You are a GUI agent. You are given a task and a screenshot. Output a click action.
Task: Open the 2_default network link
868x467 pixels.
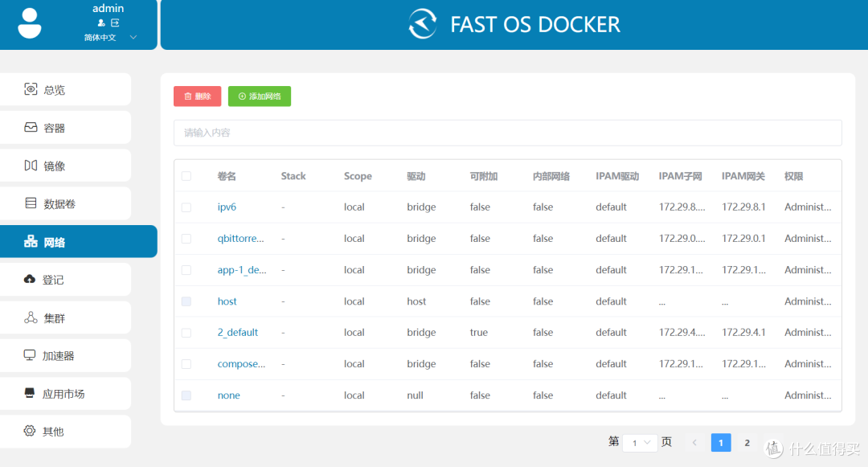pos(236,332)
